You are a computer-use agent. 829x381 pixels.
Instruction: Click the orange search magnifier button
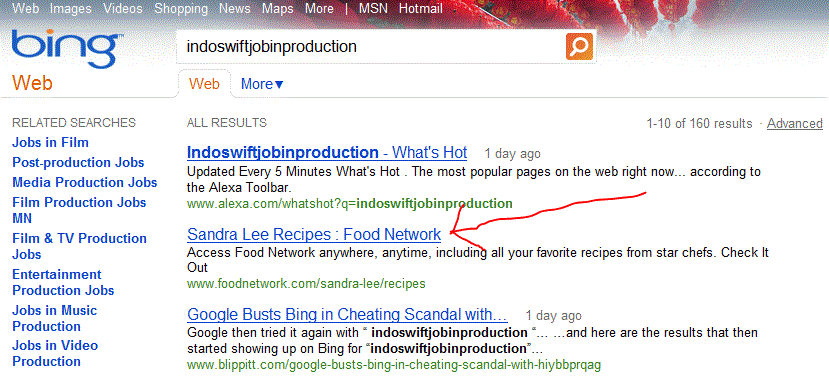(579, 47)
